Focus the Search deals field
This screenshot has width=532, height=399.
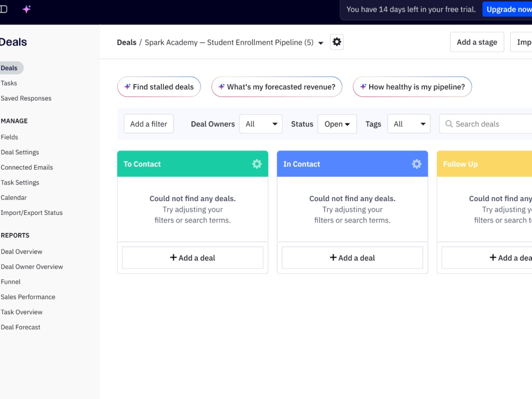486,124
